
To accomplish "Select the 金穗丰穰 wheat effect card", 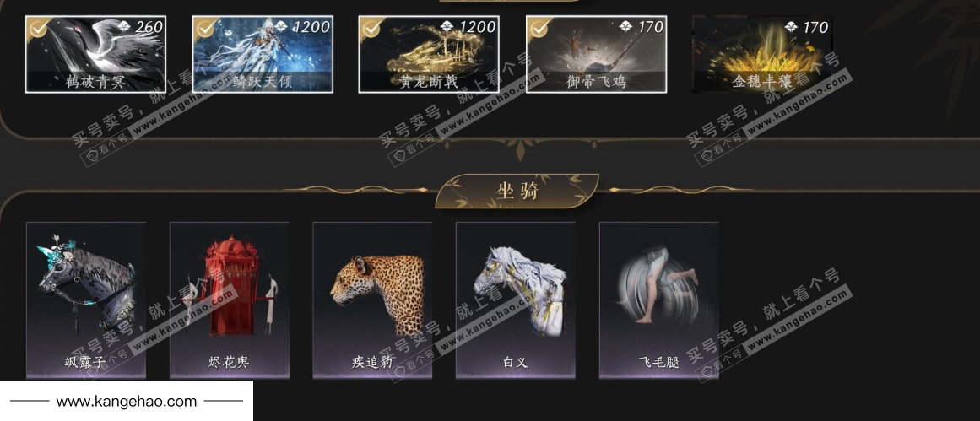I will click(x=762, y=54).
